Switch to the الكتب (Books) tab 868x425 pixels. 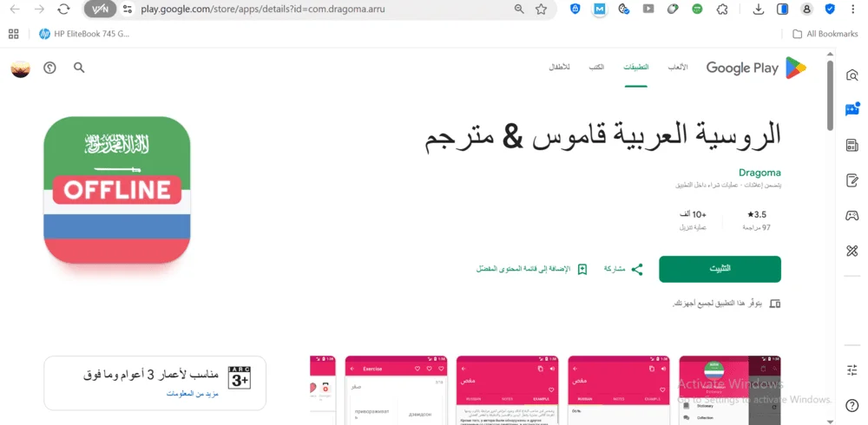596,68
